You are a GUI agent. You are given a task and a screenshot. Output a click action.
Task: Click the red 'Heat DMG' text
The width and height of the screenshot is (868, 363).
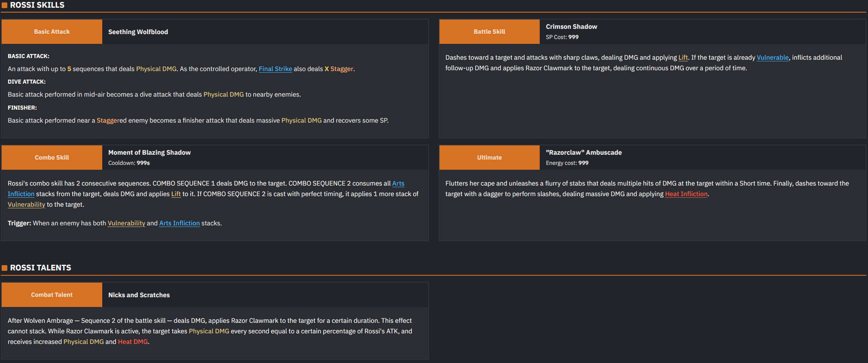coord(133,342)
